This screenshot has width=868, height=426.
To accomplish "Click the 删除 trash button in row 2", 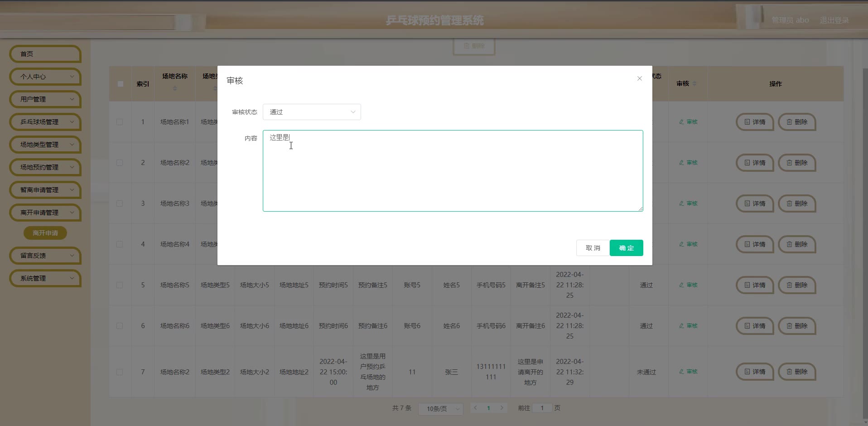I will (796, 163).
